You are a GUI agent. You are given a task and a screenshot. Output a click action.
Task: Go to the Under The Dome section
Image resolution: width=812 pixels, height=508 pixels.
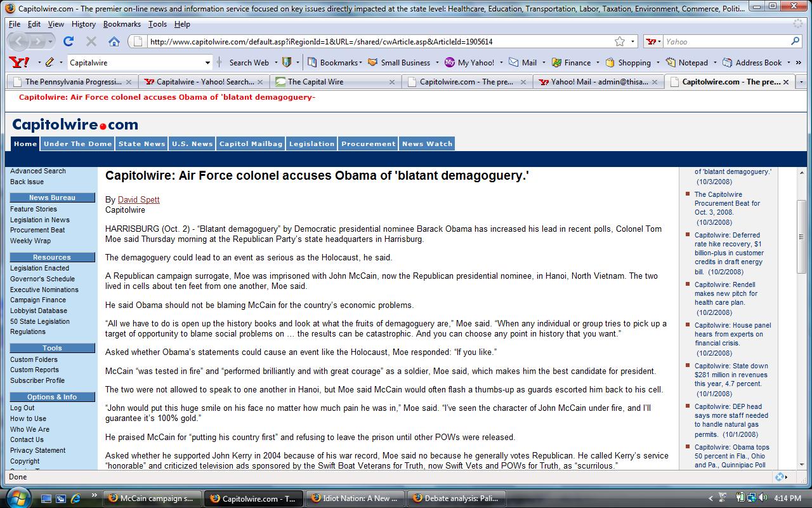(77, 144)
